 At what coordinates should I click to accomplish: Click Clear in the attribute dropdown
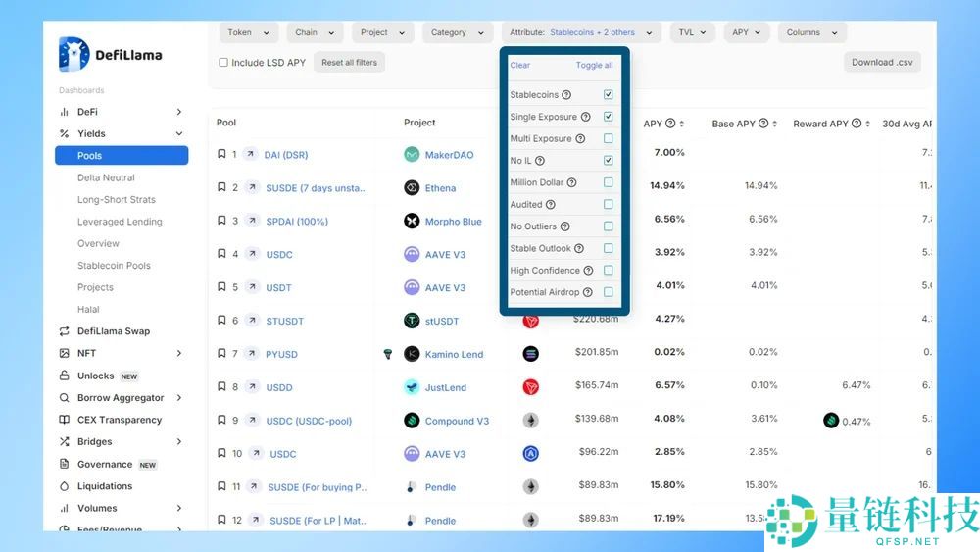(x=520, y=65)
